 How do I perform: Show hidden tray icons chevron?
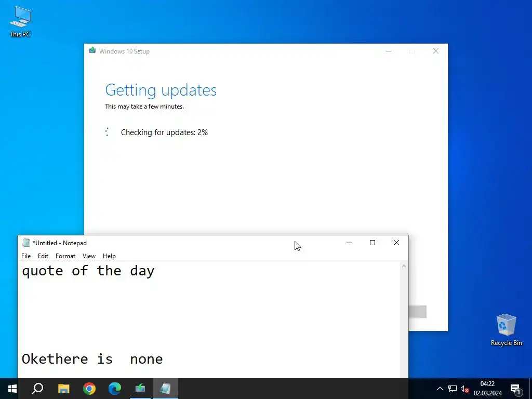pos(440,389)
